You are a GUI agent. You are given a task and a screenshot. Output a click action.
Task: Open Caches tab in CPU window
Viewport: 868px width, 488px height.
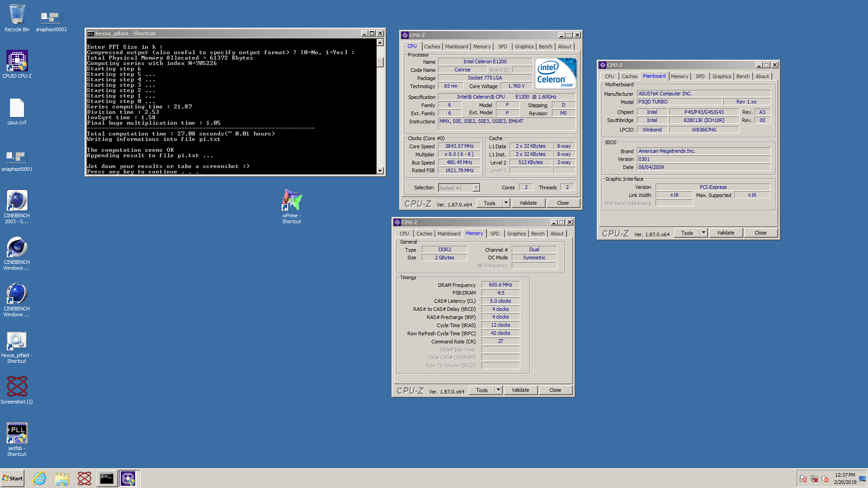coord(432,47)
